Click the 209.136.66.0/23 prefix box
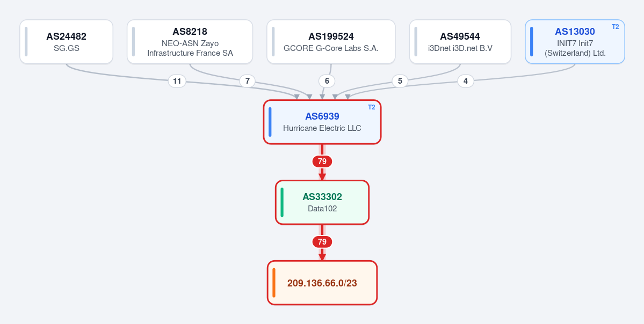This screenshot has height=324, width=644. click(322, 283)
